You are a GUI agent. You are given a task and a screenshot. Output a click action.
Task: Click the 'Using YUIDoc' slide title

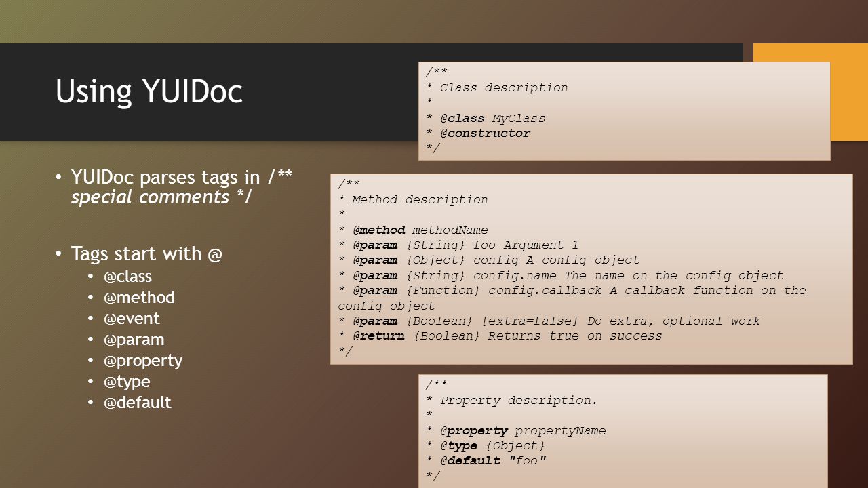coord(149,92)
